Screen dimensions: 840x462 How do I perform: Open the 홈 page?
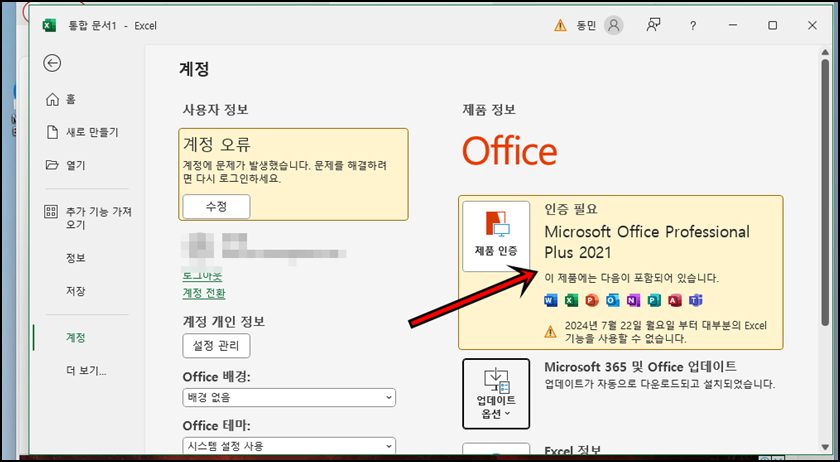[61, 99]
